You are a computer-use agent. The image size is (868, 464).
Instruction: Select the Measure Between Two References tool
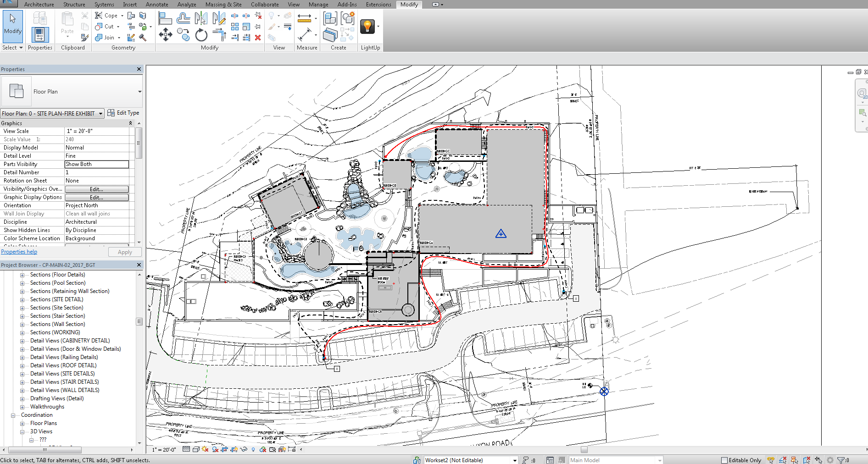(x=304, y=34)
